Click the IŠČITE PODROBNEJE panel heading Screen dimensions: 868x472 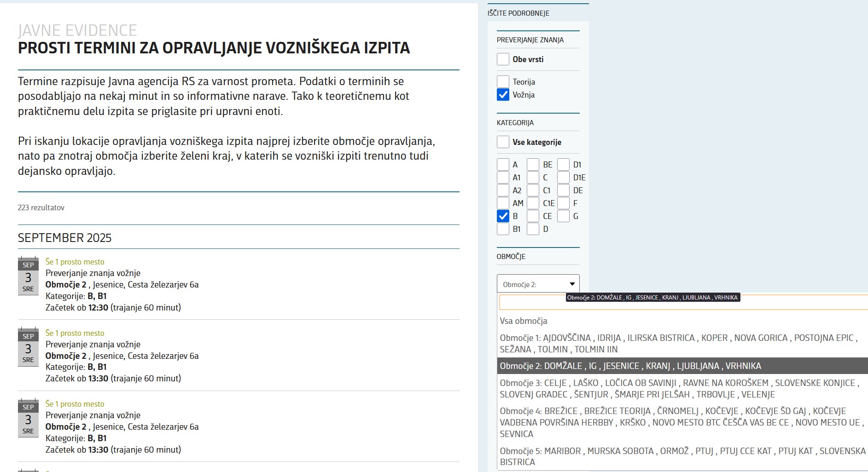pyautogui.click(x=518, y=13)
